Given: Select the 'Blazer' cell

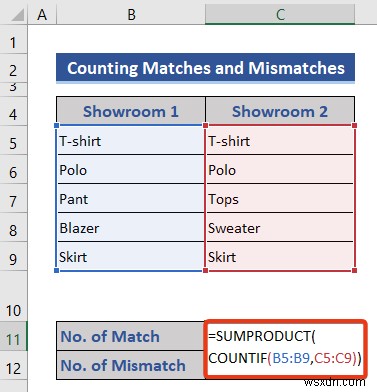Looking at the screenshot, I should point(131,227).
